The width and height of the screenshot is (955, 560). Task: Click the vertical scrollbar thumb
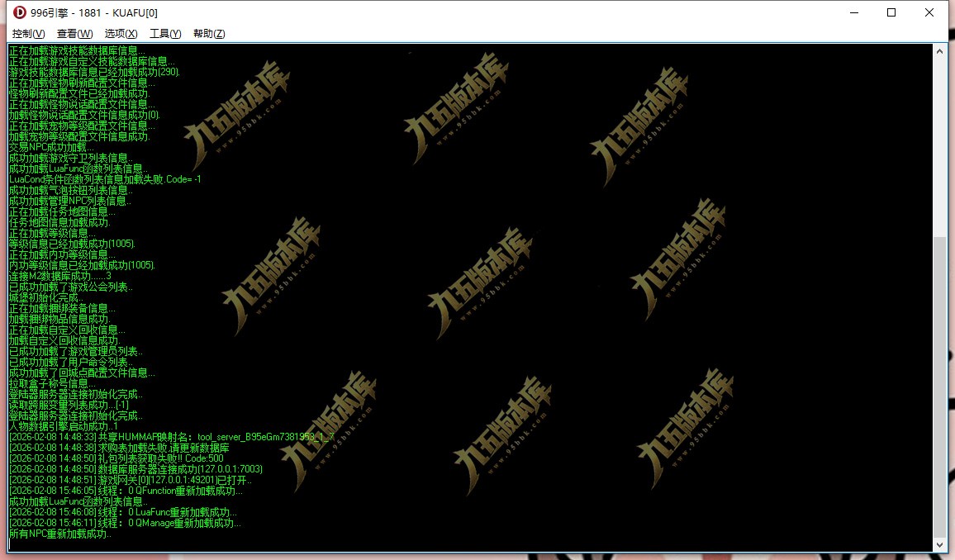click(x=940, y=387)
